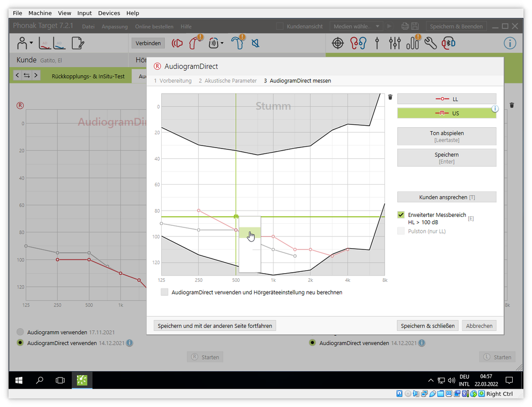Click Ton abspielen button
This screenshot has width=532, height=407.
[447, 136]
